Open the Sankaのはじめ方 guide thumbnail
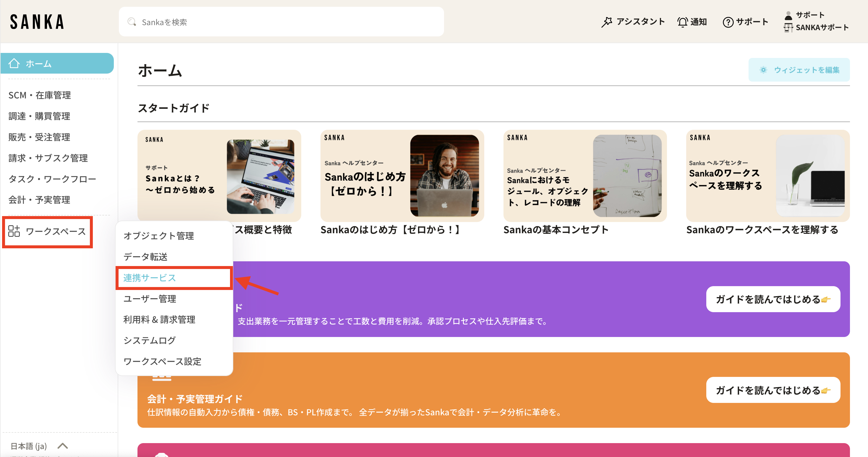868x457 pixels. tap(402, 176)
